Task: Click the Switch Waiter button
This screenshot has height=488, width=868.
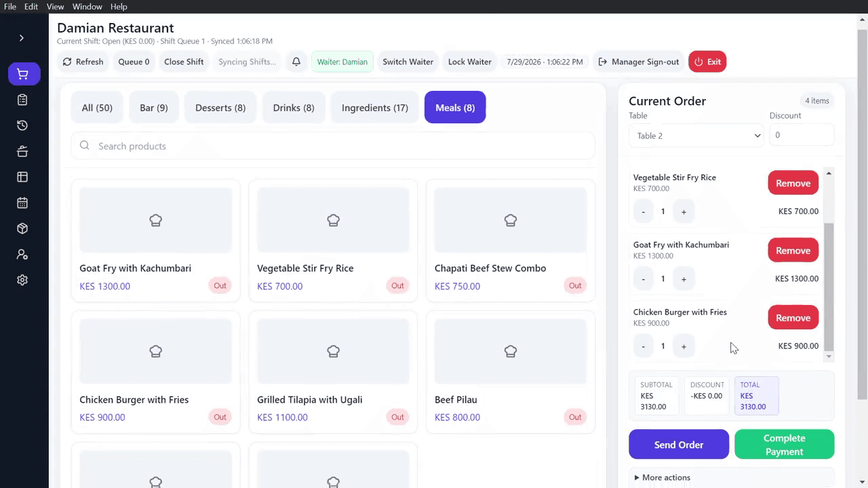Action: point(408,62)
